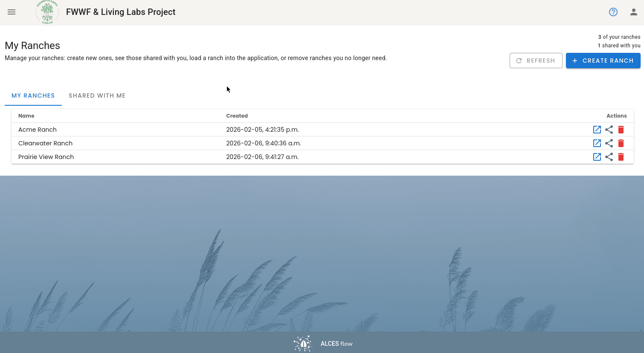Screen dimensions: 644x353
Task: Share Clearwater Ranch using share icon
Action: click(609, 143)
